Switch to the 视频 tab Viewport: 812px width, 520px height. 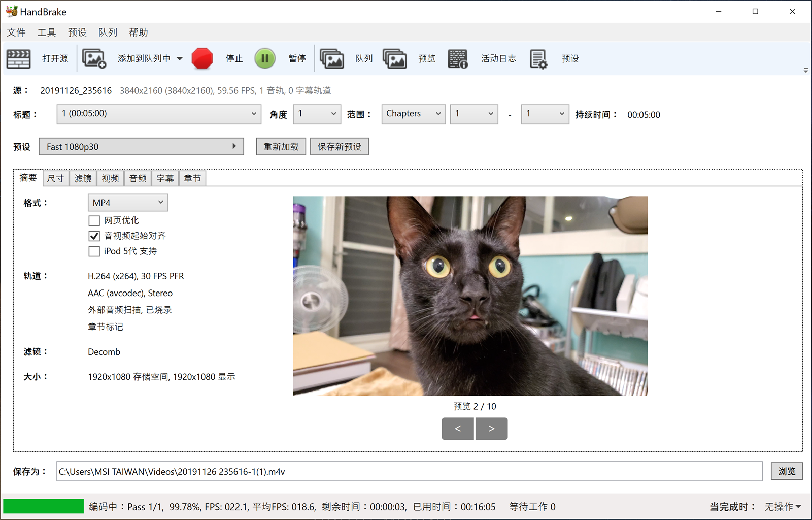[x=110, y=178]
